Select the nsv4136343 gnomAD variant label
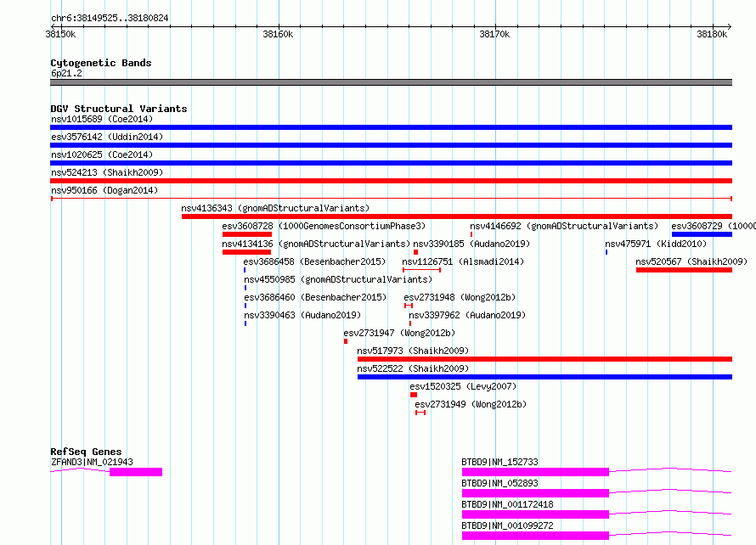 [275, 208]
